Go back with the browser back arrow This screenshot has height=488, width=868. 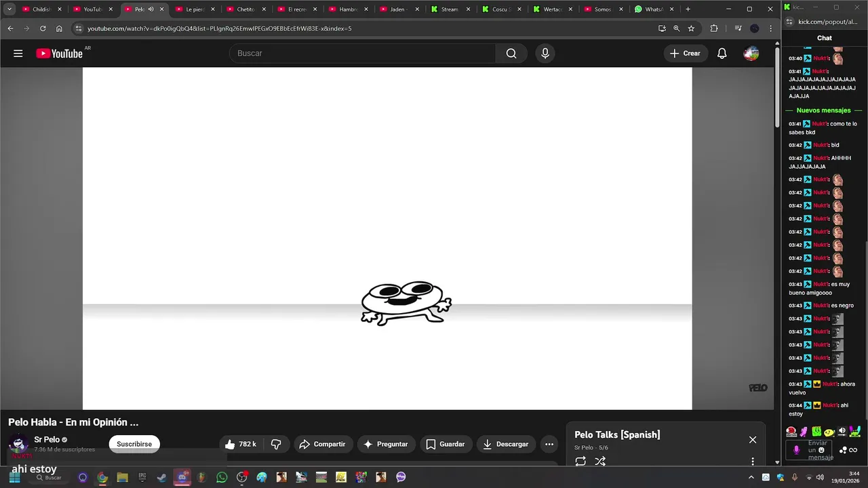pos(10,28)
